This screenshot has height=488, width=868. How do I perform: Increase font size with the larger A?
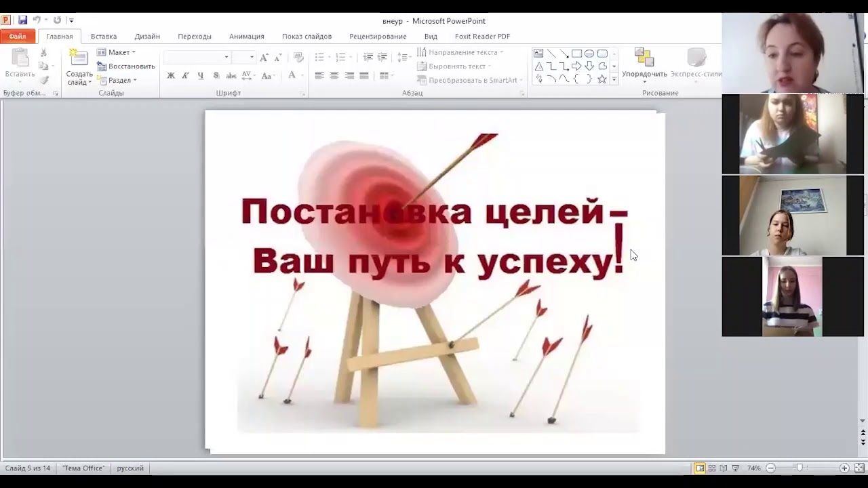[264, 58]
